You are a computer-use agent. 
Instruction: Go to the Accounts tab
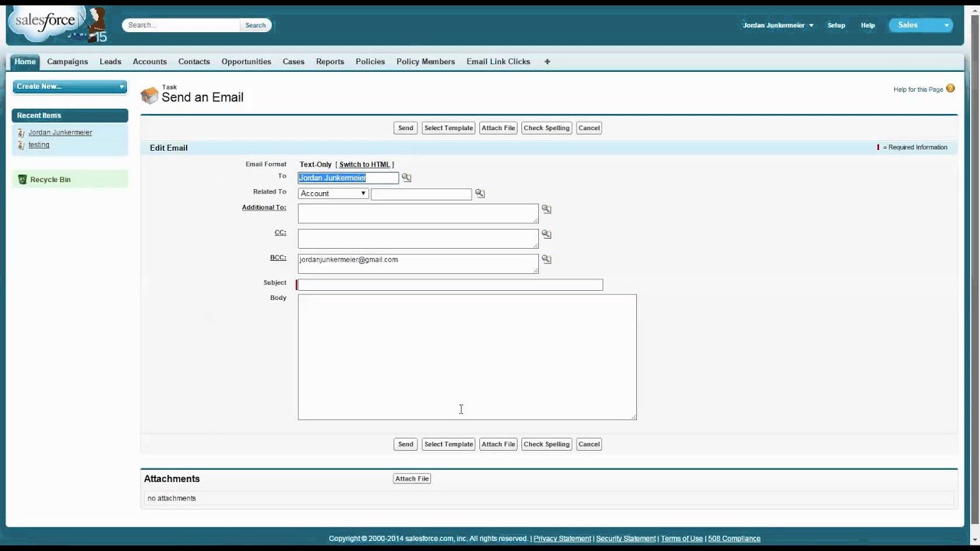[149, 61]
